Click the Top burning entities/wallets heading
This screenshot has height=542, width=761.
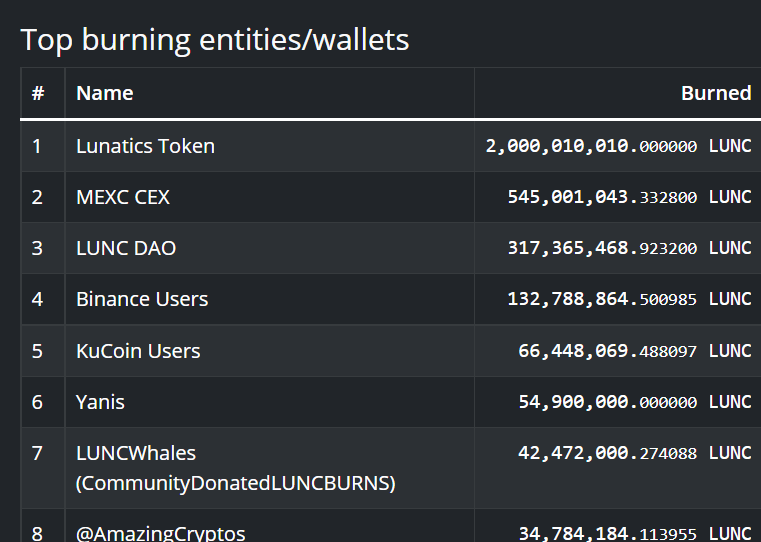point(215,40)
